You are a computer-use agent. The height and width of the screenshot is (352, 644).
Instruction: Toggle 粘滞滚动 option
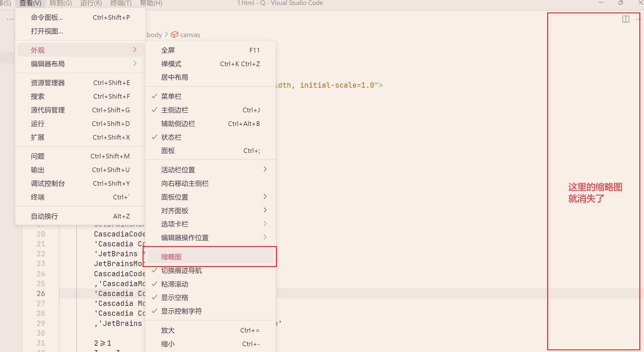click(174, 284)
